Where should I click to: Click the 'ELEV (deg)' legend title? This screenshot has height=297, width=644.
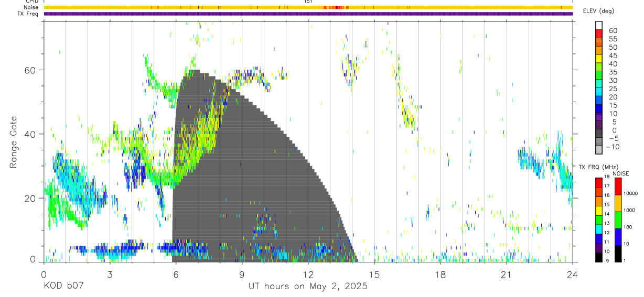click(x=599, y=11)
